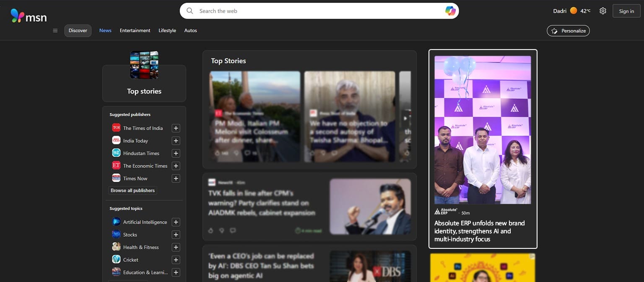This screenshot has width=644, height=282.
Task: Click the Times Now logo icon
Action: [116, 178]
